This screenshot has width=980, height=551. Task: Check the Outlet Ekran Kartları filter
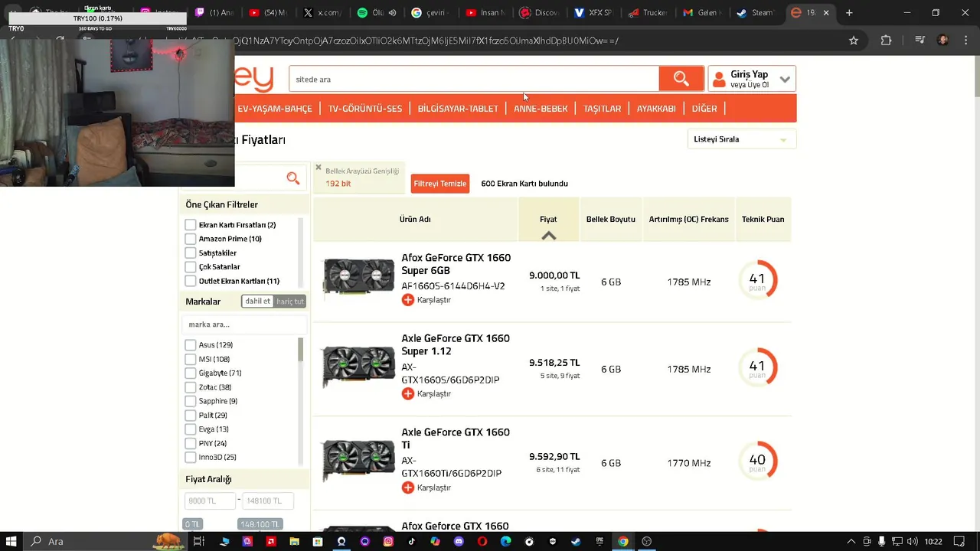pos(191,281)
